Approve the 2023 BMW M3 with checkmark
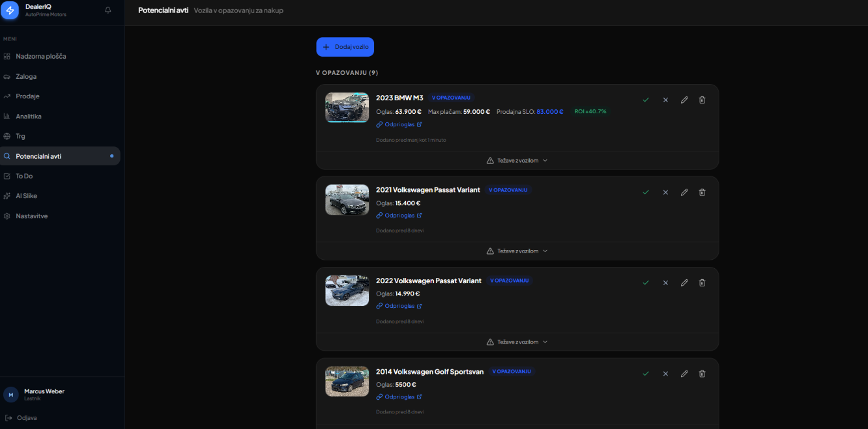868x429 pixels. click(646, 100)
